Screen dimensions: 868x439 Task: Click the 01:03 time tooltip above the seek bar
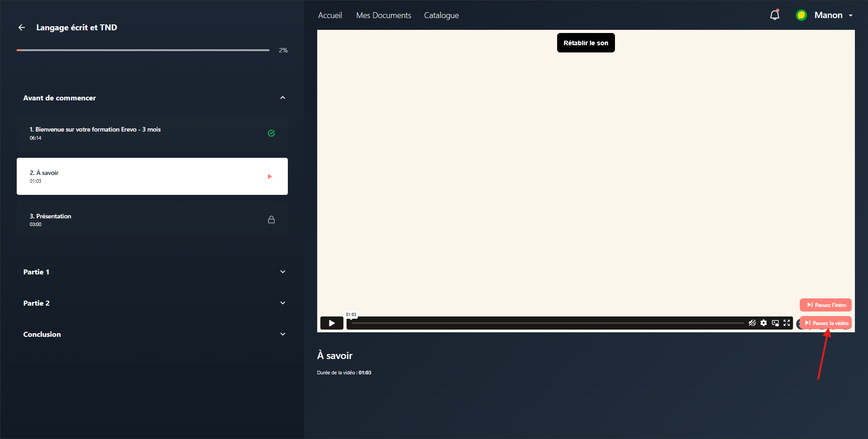(351, 315)
